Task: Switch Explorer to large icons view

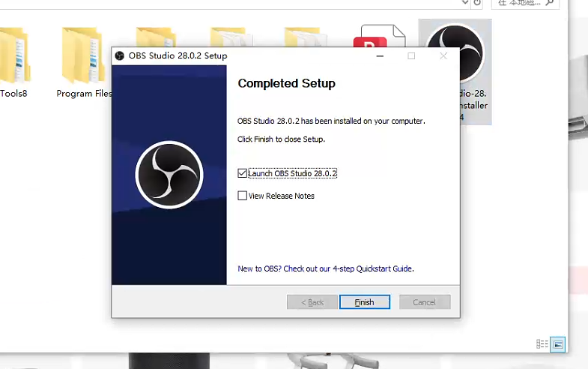Action: coord(557,343)
